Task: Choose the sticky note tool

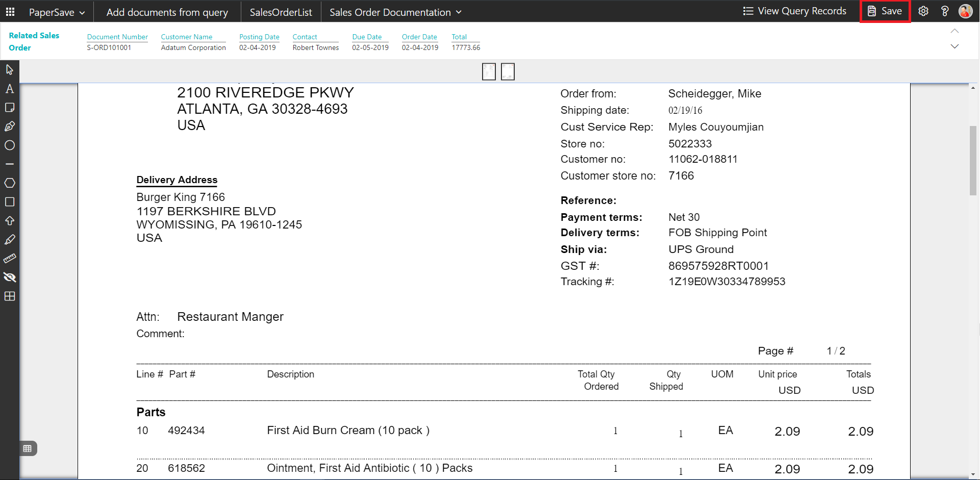Action: 9,108
